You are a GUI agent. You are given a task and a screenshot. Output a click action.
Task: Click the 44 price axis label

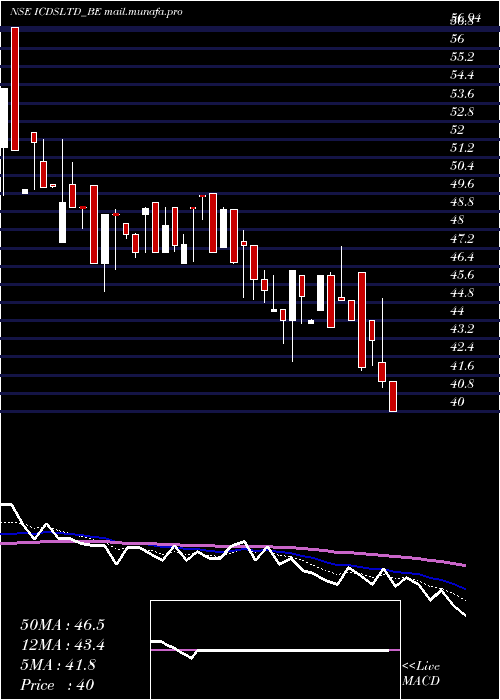pos(458,311)
